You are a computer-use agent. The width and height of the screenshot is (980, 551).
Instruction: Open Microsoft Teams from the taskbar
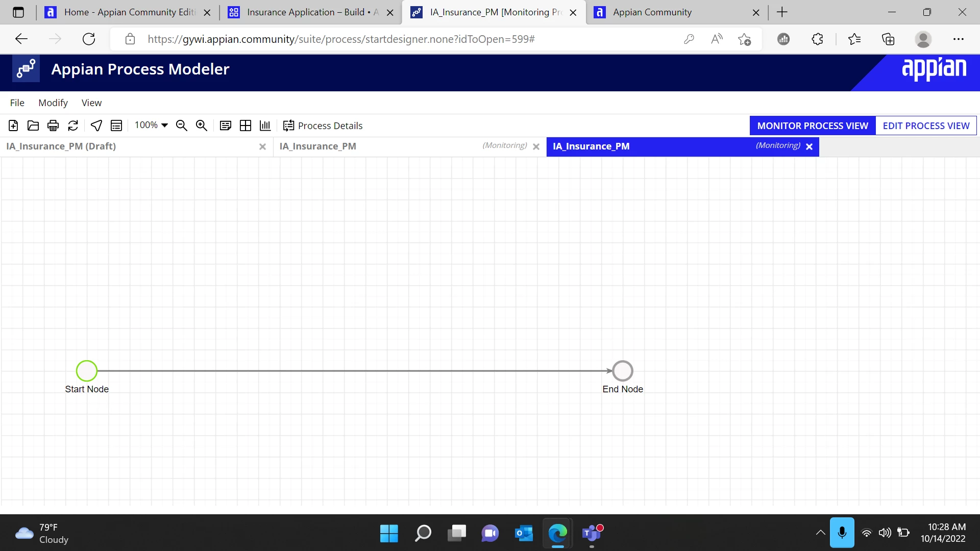coord(592,534)
